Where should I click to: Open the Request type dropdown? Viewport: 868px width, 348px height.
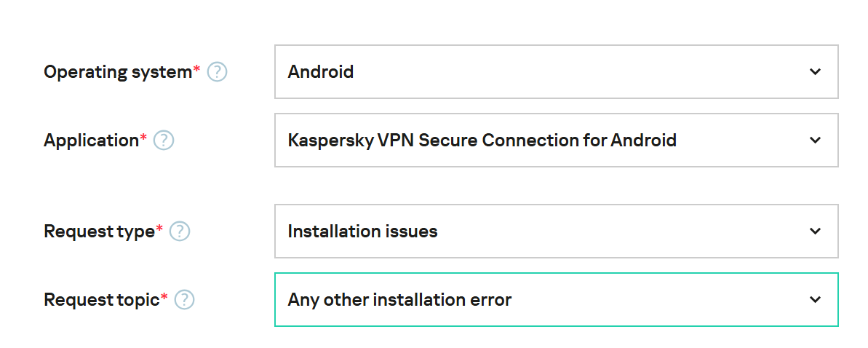[x=556, y=231]
